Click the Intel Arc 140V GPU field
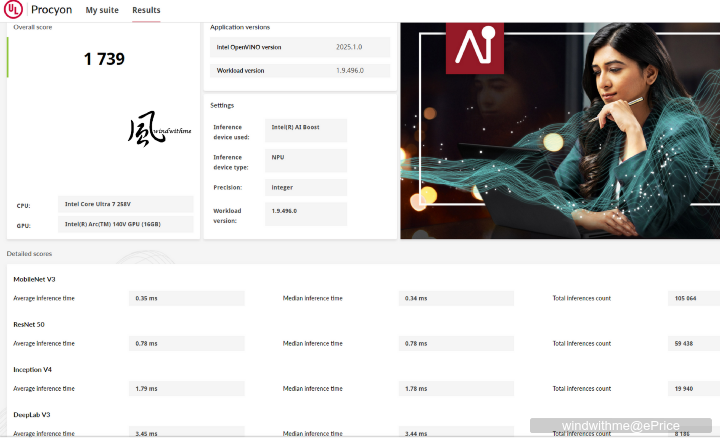The height and width of the screenshot is (438, 720). (125, 224)
